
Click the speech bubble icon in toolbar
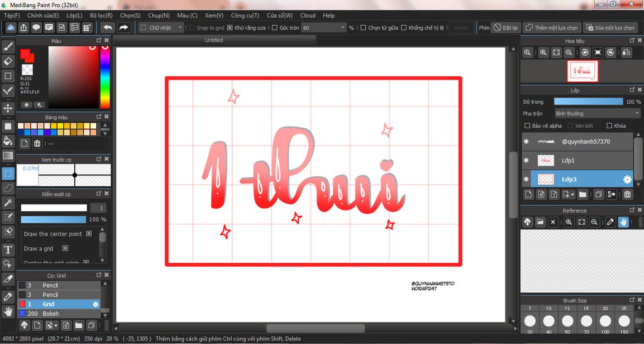click(x=36, y=28)
